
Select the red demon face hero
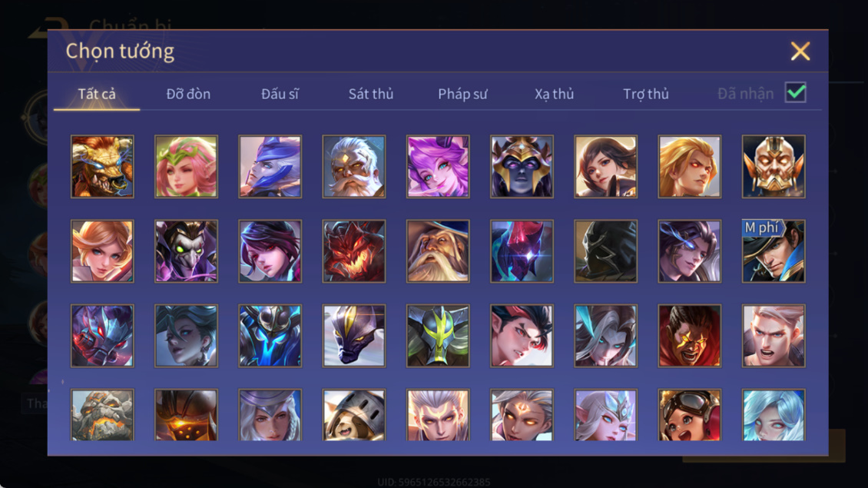[x=354, y=251]
